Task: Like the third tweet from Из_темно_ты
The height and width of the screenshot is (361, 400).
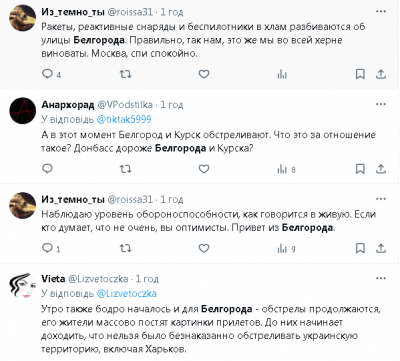Action: pos(204,248)
